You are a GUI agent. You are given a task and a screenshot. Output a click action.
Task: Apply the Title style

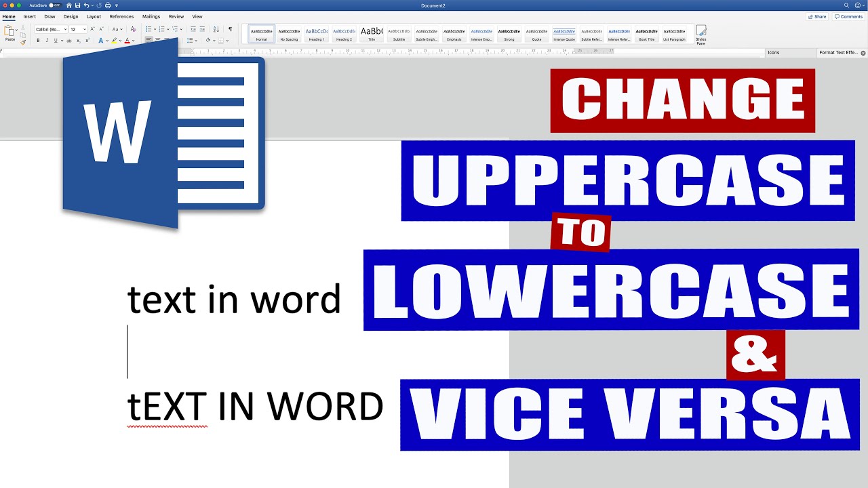click(372, 34)
